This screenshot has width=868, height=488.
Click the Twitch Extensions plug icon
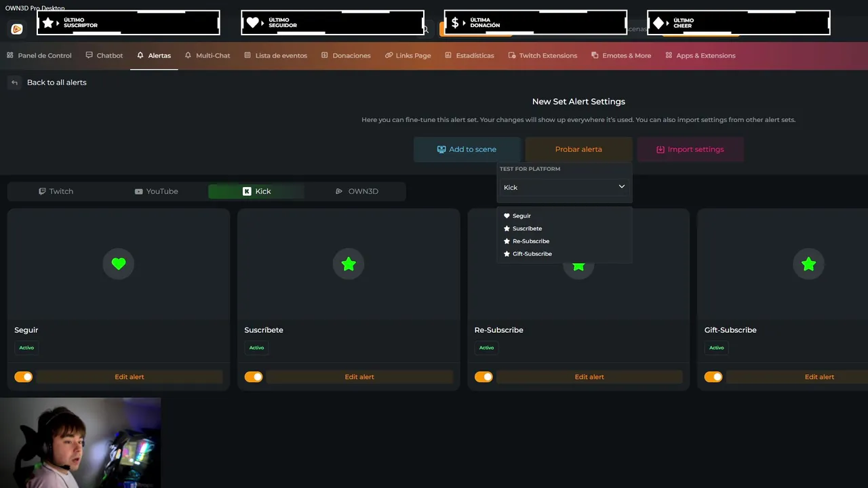tap(512, 56)
